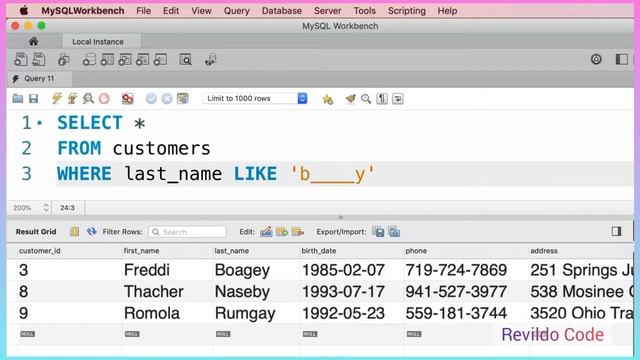Viewport: 640px width, 360px height.
Task: Open the object inspector icon
Action: point(63,60)
